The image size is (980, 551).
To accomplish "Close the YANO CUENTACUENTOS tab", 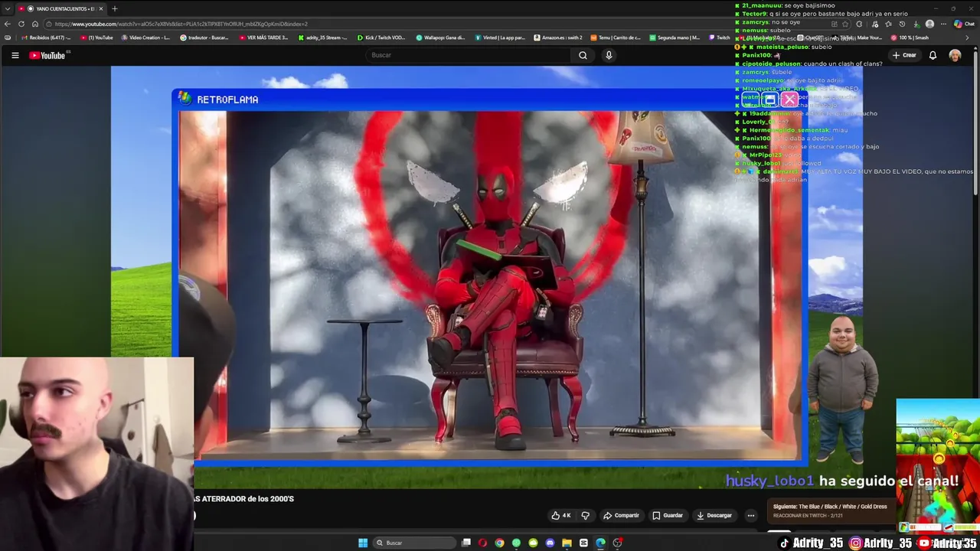I will click(100, 8).
